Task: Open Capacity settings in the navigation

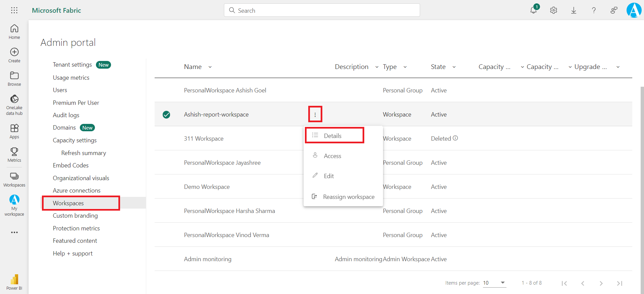Action: coord(74,140)
